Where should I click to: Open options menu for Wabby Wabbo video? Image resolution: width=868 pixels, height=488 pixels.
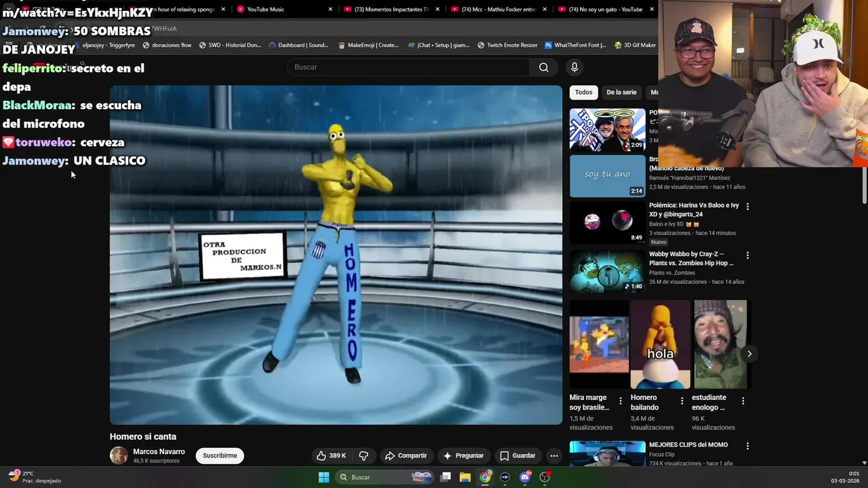[x=747, y=255]
